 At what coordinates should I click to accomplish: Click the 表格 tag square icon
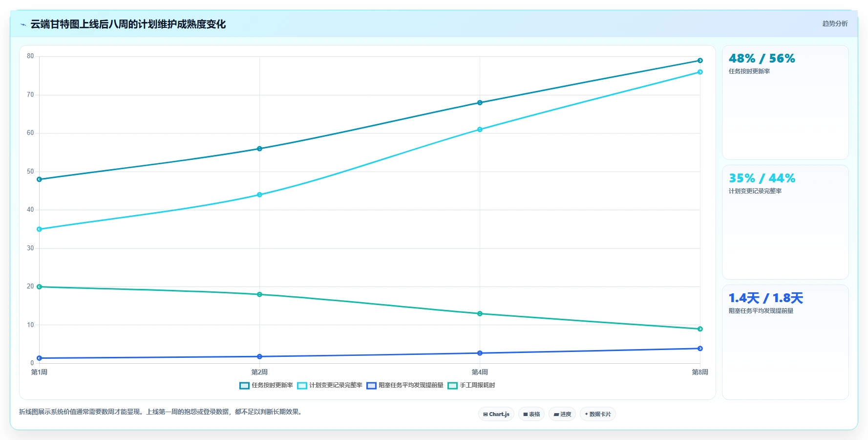(526, 414)
